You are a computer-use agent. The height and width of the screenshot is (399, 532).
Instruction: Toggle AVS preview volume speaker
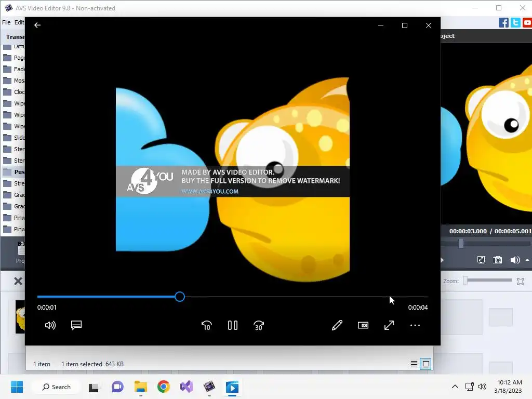click(515, 260)
